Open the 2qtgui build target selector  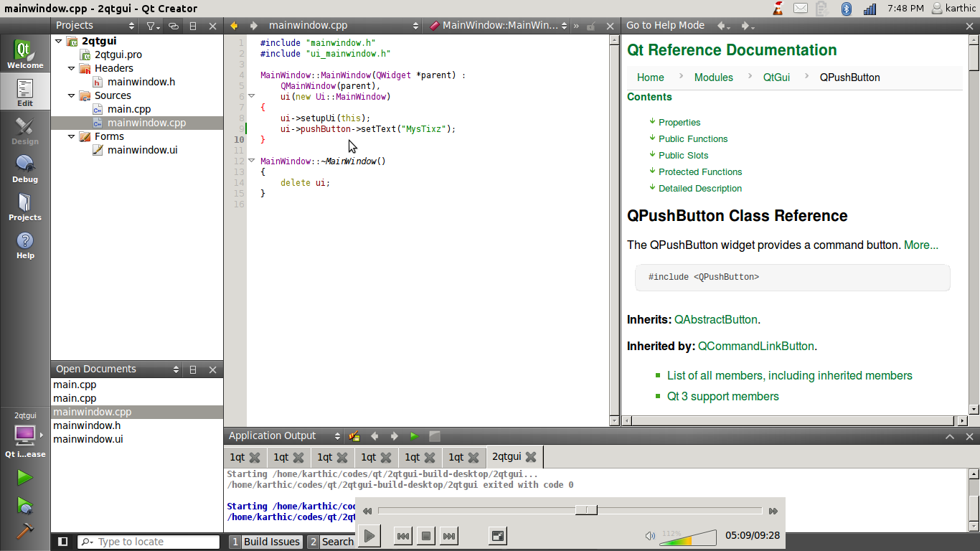click(25, 435)
